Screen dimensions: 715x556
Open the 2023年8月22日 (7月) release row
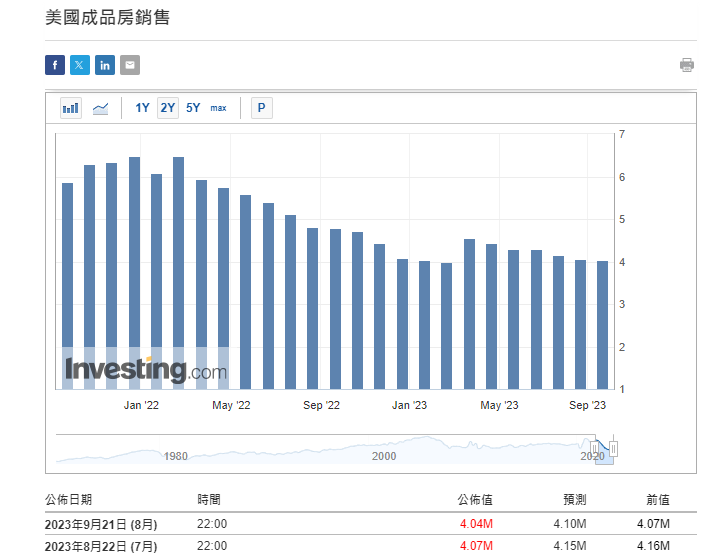click(x=371, y=546)
